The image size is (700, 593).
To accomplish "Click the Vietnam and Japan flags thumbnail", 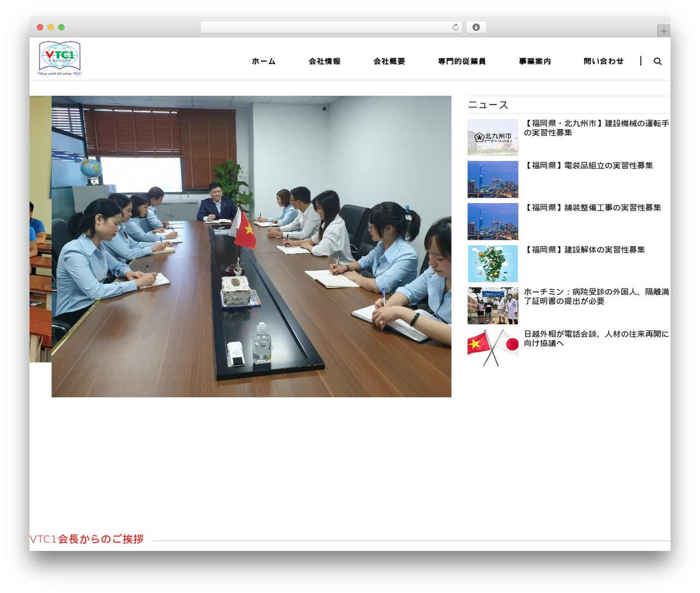I will click(x=493, y=348).
